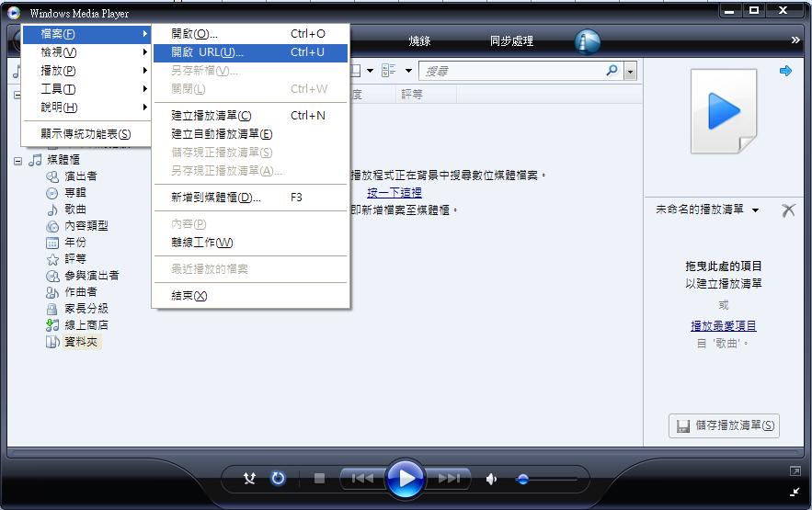
Task: Switch to the 燒錄 tab
Action: 419,40
